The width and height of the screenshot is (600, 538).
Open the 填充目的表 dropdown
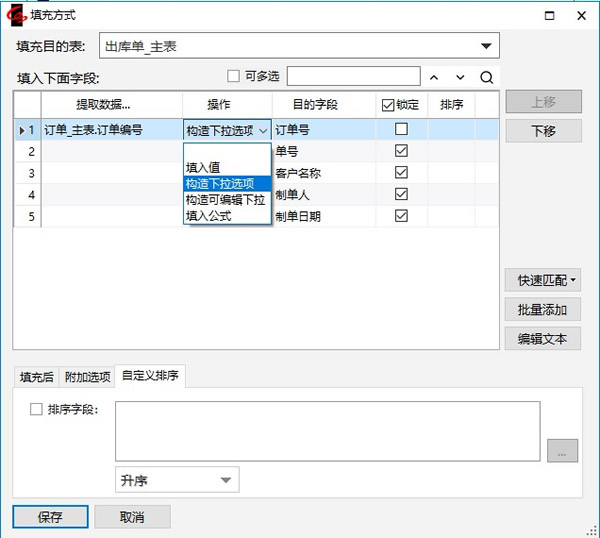[x=486, y=46]
